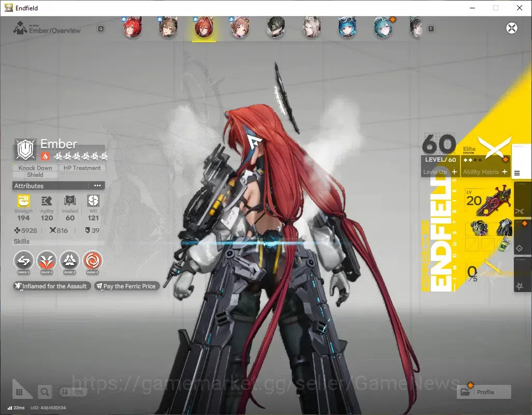Open the Profile button
Image resolution: width=532 pixels, height=415 pixels.
(484, 392)
